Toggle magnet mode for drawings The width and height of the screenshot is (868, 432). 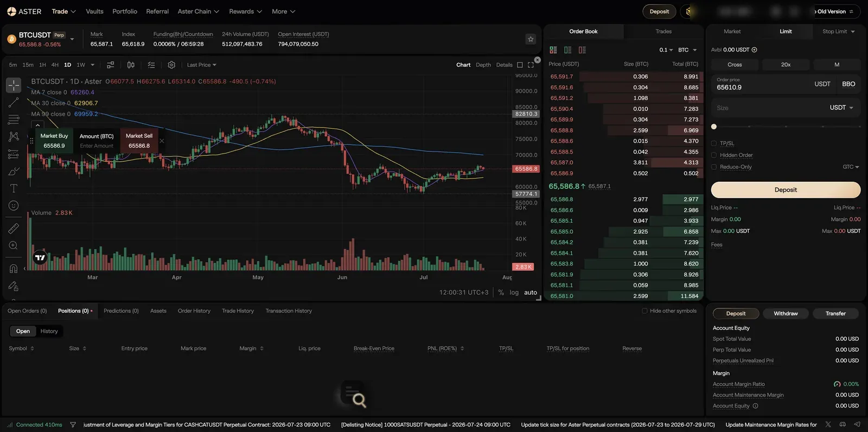(x=14, y=269)
